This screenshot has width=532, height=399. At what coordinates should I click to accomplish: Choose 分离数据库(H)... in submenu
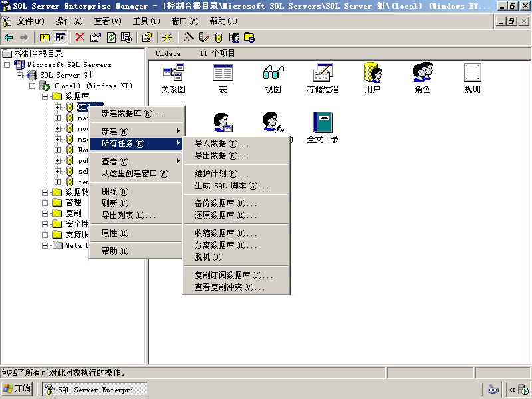pyautogui.click(x=236, y=245)
